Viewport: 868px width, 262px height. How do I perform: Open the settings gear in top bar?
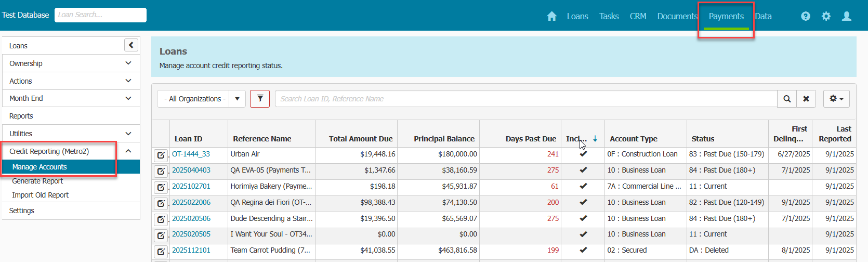[826, 16]
